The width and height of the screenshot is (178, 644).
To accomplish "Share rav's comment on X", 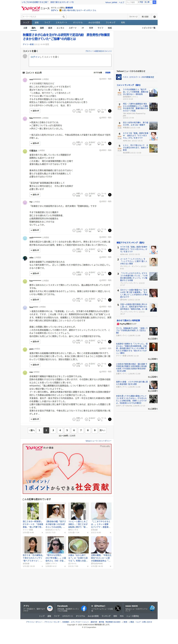I will click(x=110, y=419).
